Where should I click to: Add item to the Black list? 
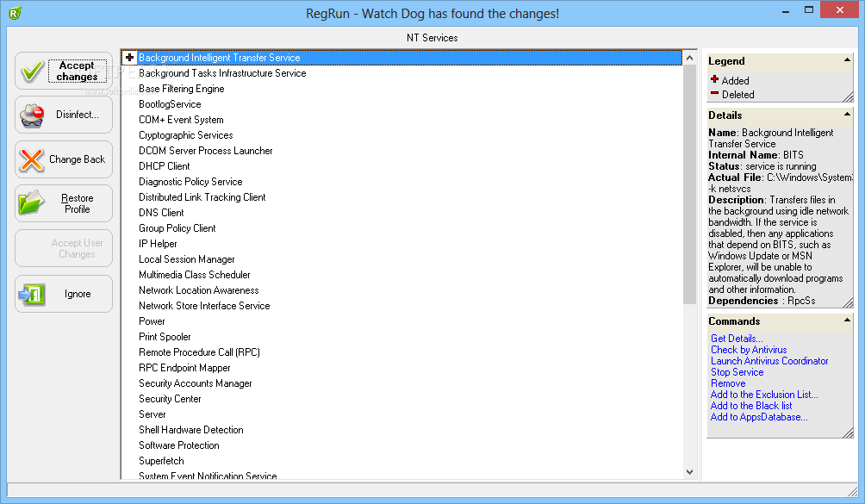coord(750,405)
